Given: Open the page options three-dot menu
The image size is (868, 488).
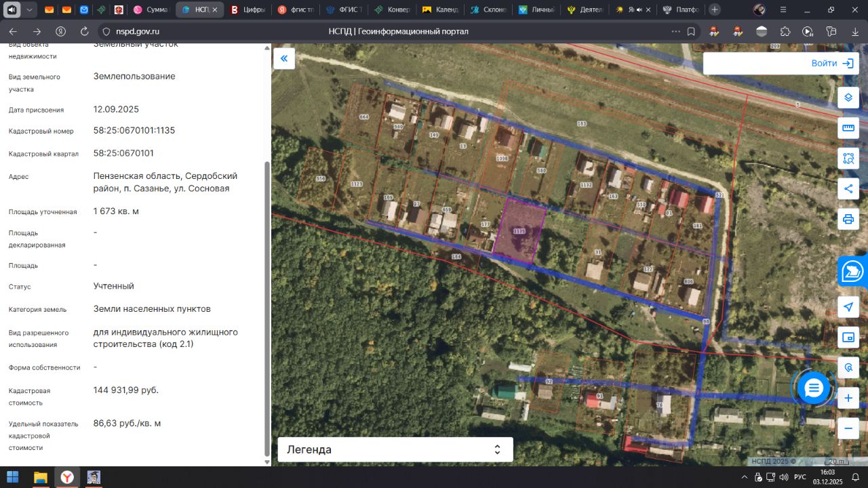Looking at the screenshot, I should point(675,32).
